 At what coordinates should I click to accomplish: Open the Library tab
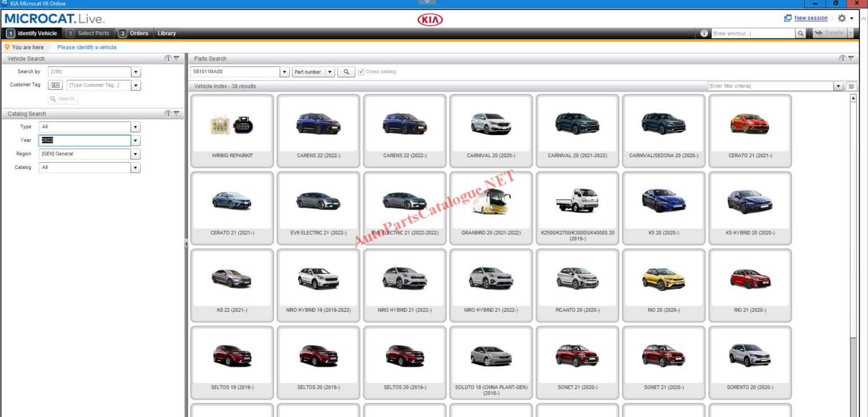167,33
